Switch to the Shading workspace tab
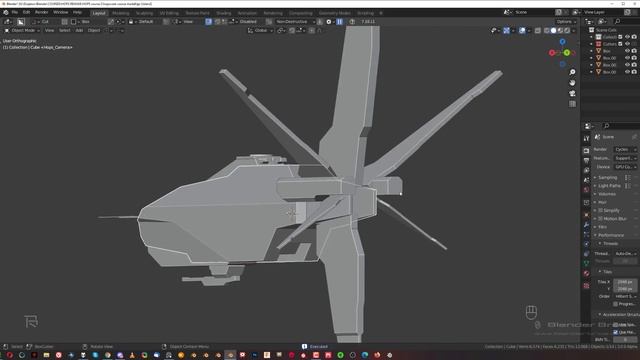640x360 pixels. click(223, 13)
